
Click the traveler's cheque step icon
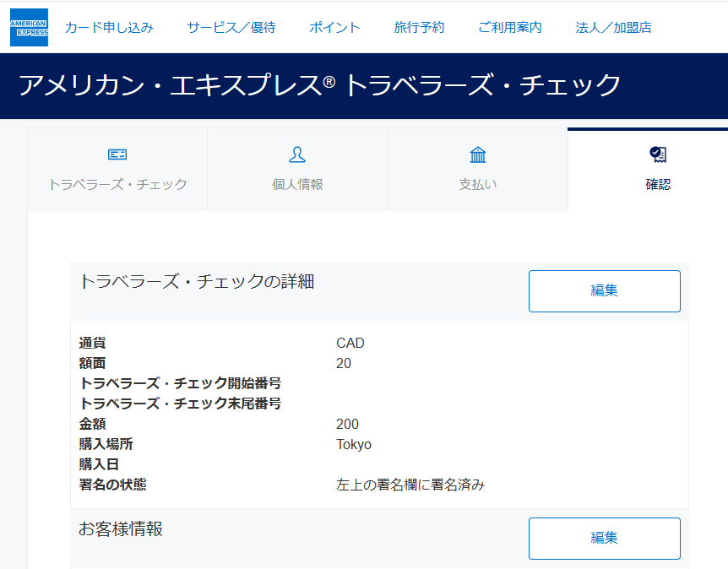pos(117,154)
